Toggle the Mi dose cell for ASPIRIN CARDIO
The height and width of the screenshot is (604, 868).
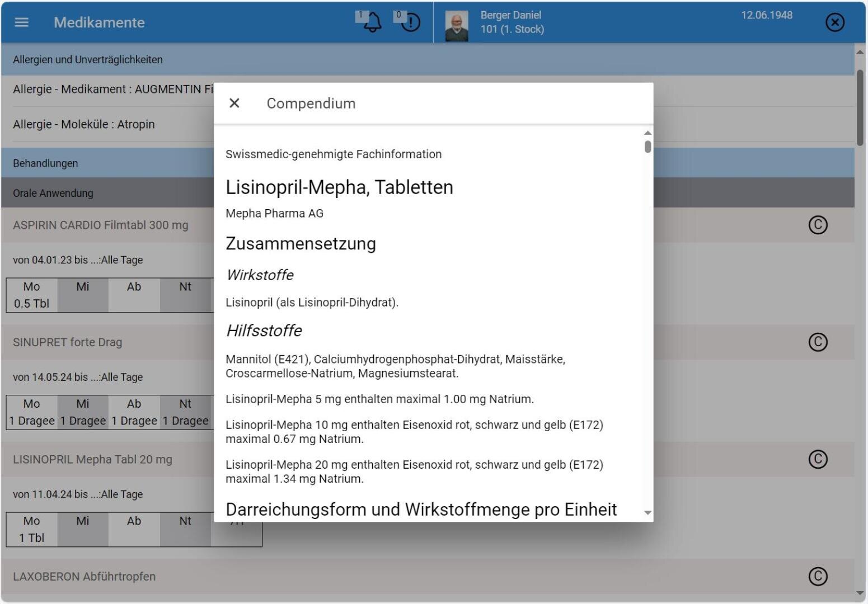click(82, 295)
